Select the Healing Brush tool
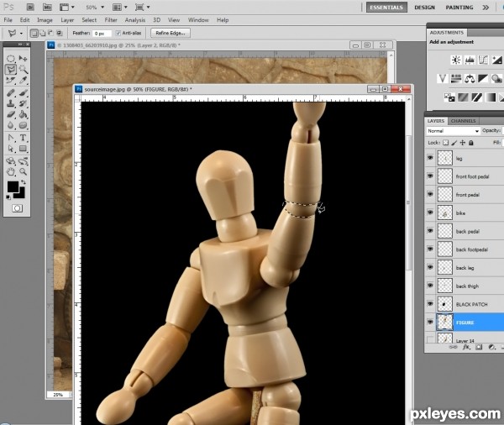Image resolution: width=504 pixels, height=425 pixels. pos(11,93)
